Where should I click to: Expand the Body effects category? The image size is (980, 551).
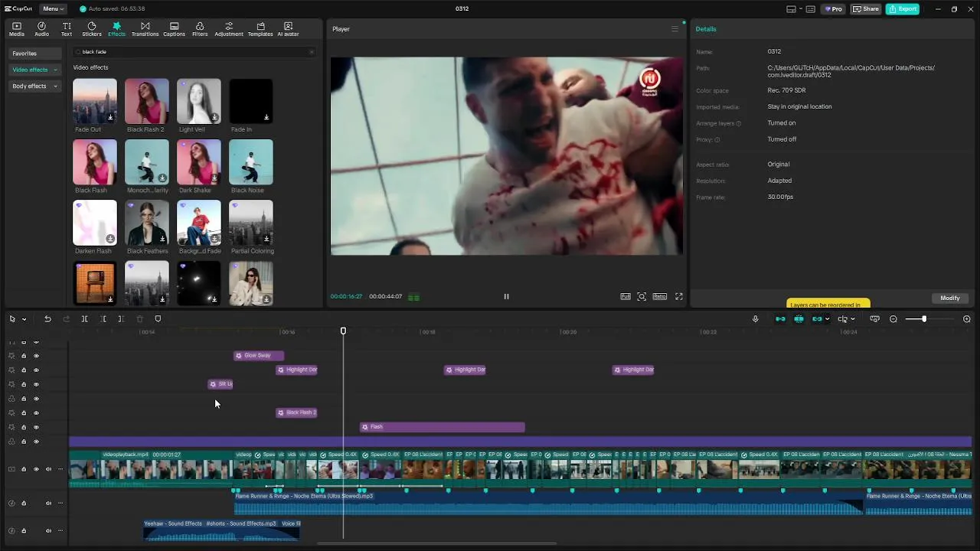(55, 86)
